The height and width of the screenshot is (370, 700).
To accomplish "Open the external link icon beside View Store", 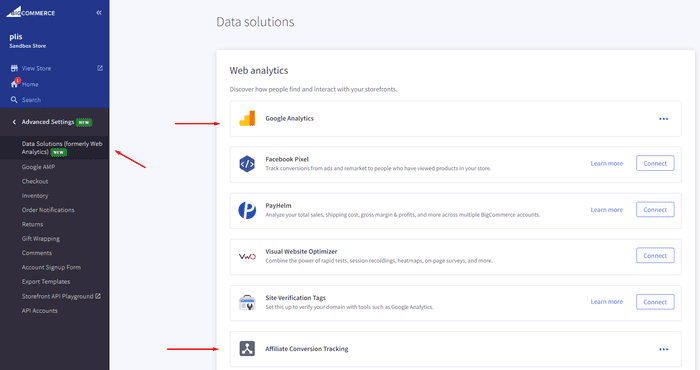I will coord(100,68).
